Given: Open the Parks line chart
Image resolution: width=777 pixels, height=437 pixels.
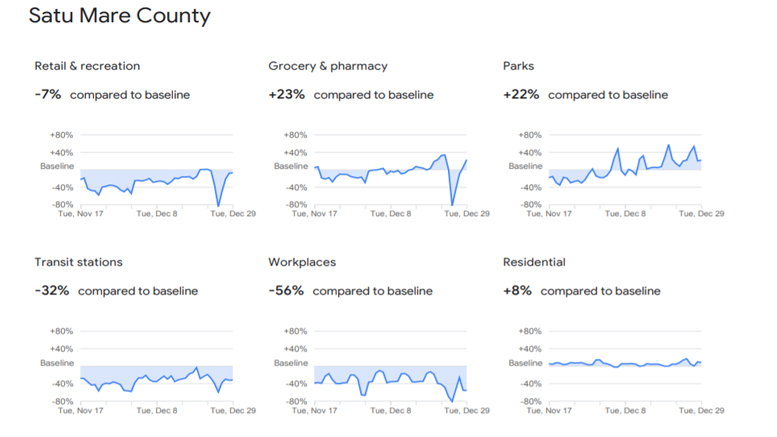Looking at the screenshot, I should [625, 170].
